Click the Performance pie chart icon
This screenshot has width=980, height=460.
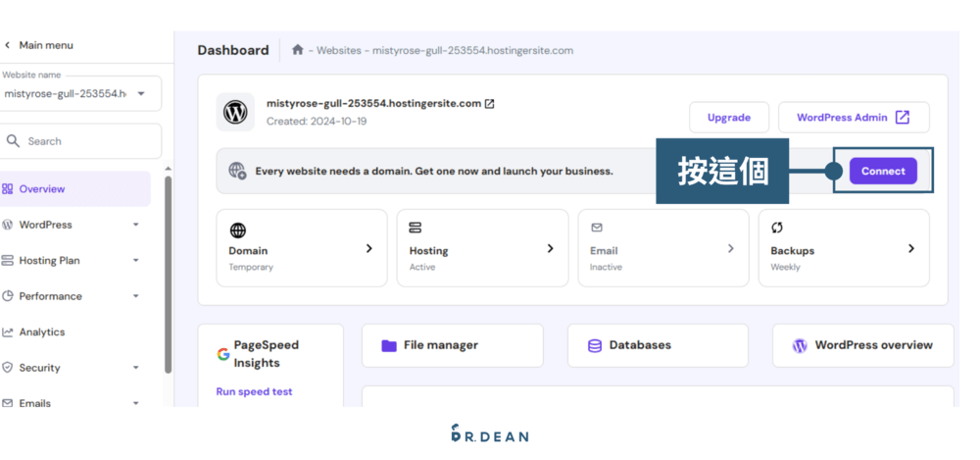click(x=7, y=296)
